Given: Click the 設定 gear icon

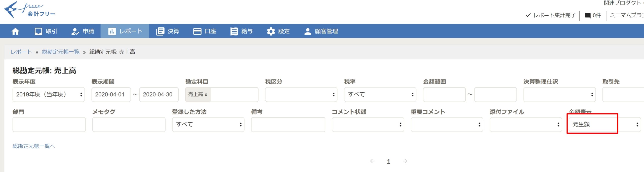Looking at the screenshot, I should coord(271,31).
